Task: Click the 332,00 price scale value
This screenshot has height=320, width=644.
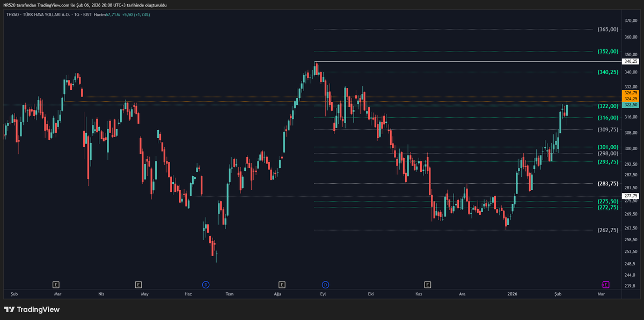Action: coord(631,87)
